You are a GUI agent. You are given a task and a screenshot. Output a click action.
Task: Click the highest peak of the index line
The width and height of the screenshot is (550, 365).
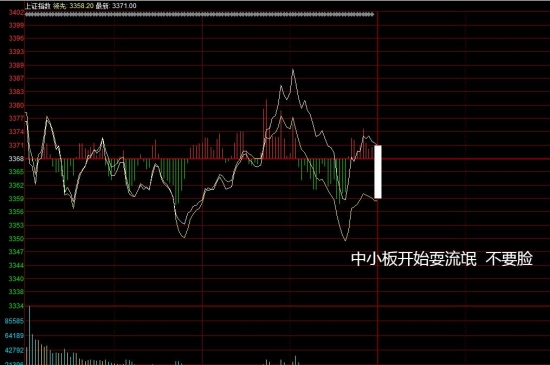(x=293, y=70)
